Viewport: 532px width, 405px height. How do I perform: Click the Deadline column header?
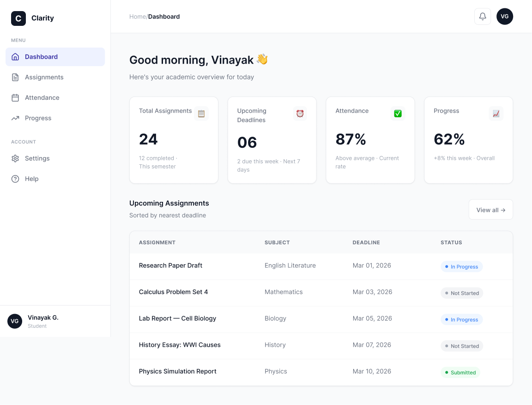click(366, 242)
